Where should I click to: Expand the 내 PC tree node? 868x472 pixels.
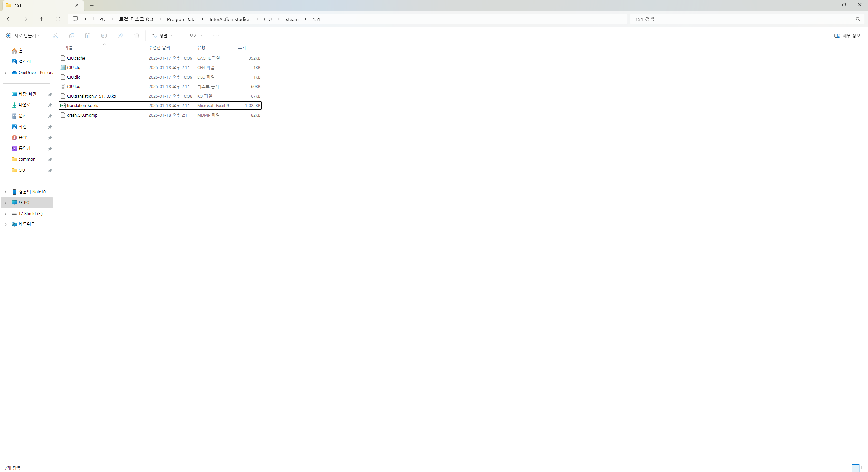[x=5, y=203]
